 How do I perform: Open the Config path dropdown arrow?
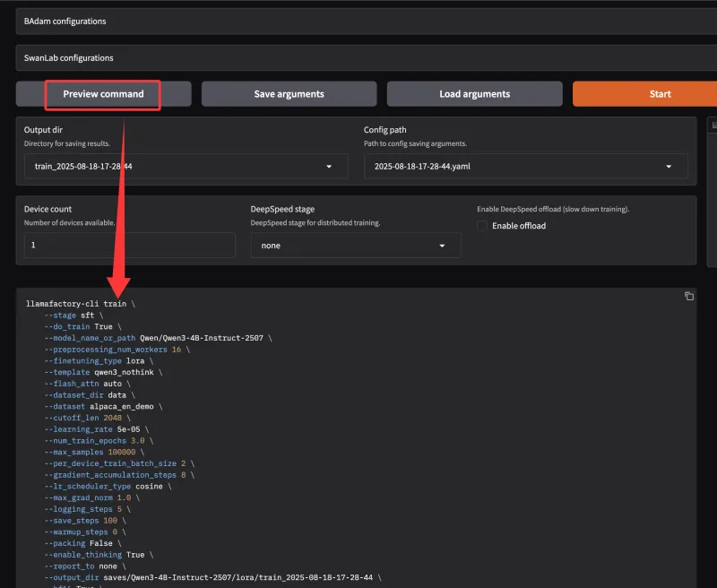[x=669, y=167]
